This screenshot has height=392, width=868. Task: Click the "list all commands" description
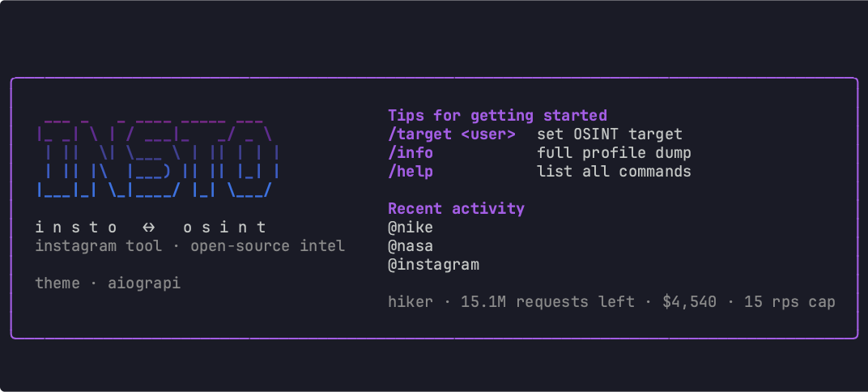pyautogui.click(x=614, y=172)
